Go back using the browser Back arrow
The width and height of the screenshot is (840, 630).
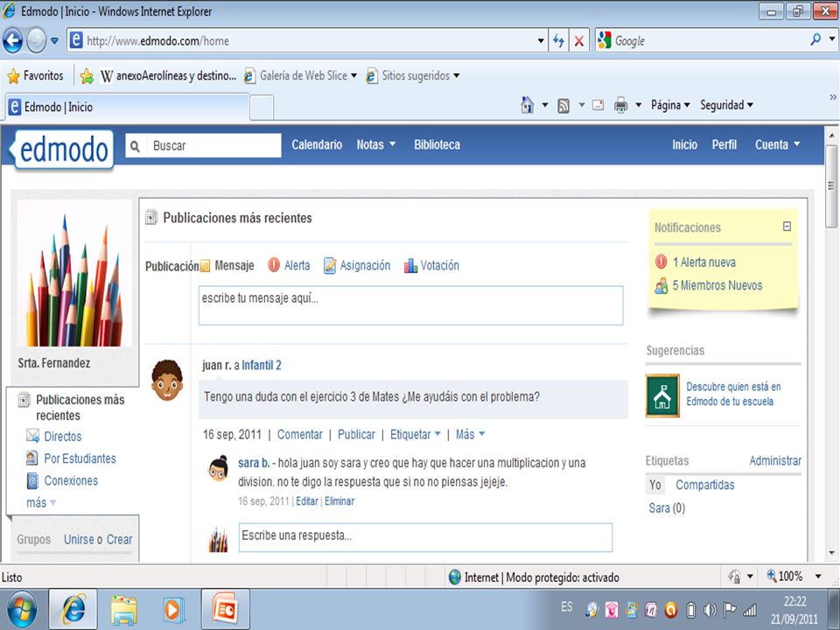coord(13,41)
